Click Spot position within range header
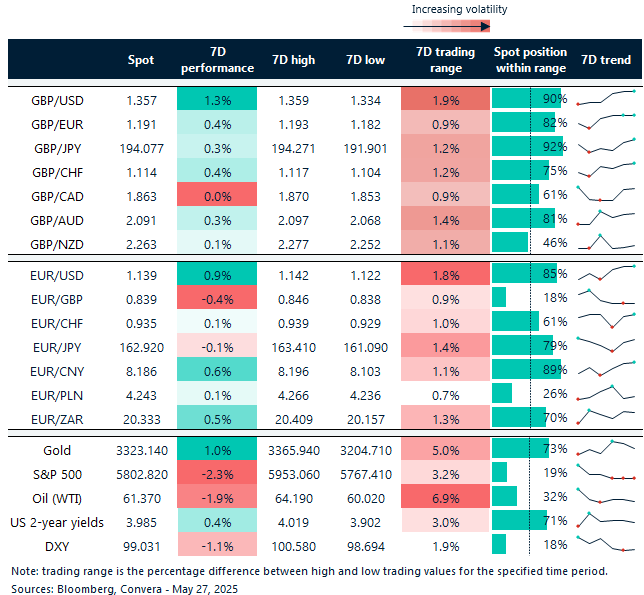The image size is (644, 595). click(530, 60)
